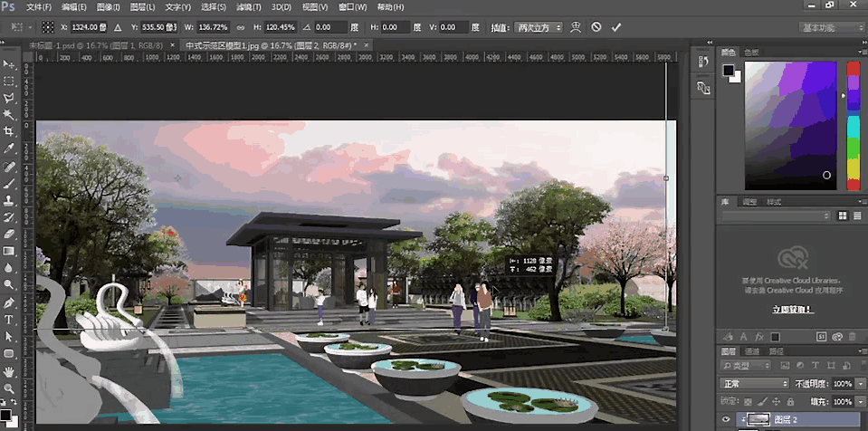
Task: Toggle relative positioning triangle for reference point
Action: coord(118,27)
